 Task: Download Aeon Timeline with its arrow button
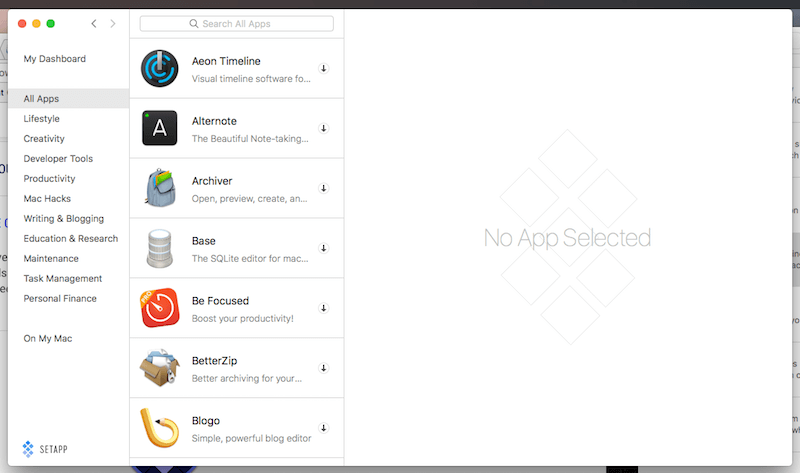pos(323,68)
